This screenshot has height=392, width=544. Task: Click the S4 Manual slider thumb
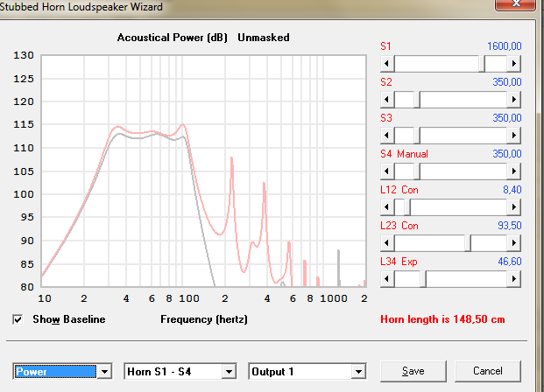(417, 171)
